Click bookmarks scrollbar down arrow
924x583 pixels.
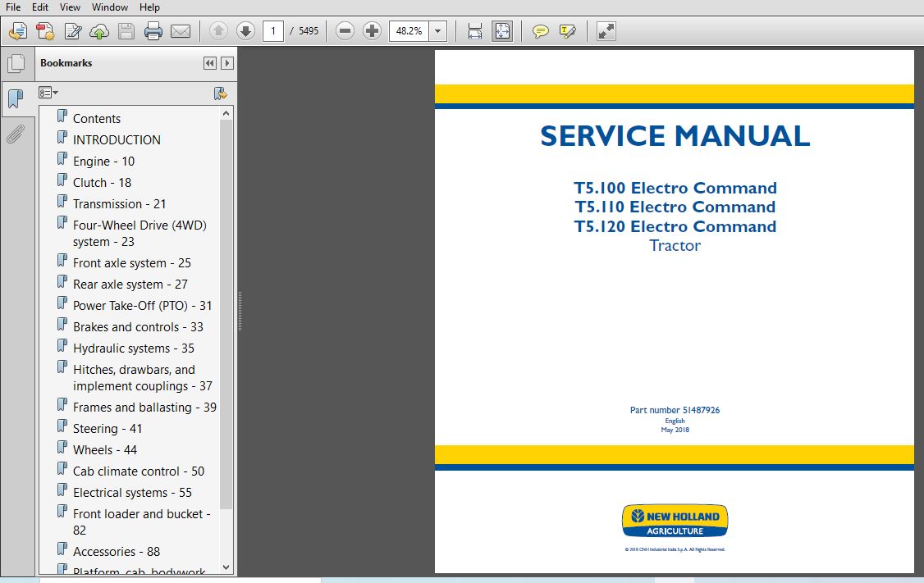point(226,567)
